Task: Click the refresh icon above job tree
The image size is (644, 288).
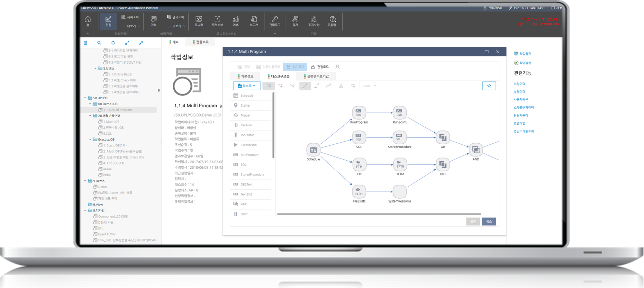Action: coord(113,43)
